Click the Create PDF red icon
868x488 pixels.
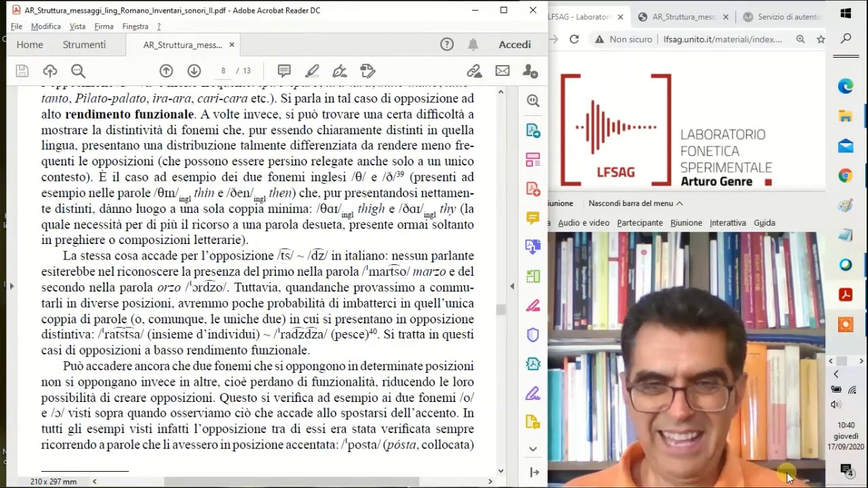(x=533, y=189)
